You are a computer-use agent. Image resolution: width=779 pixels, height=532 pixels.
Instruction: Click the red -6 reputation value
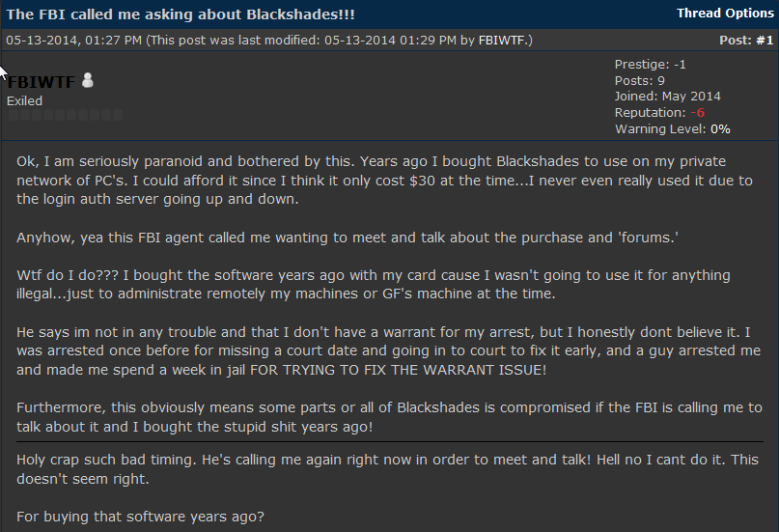[697, 112]
